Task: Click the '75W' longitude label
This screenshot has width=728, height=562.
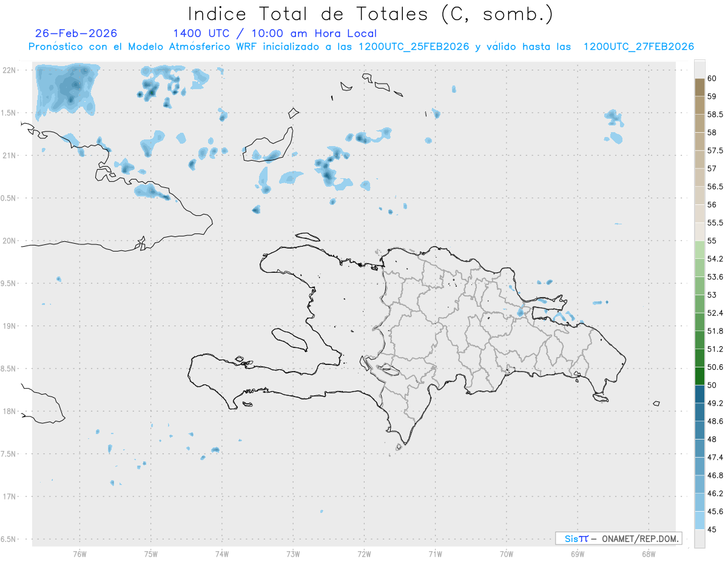Action: [x=150, y=554]
